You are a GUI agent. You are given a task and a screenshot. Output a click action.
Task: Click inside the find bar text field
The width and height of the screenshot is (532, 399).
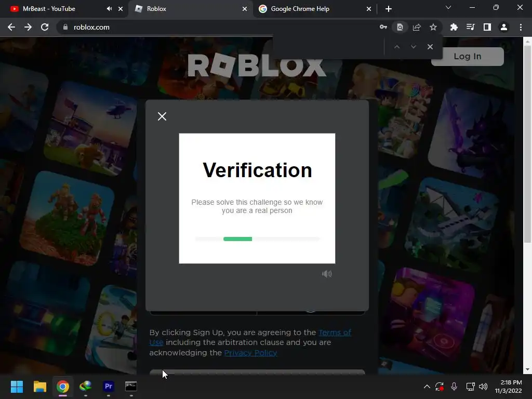(x=329, y=47)
